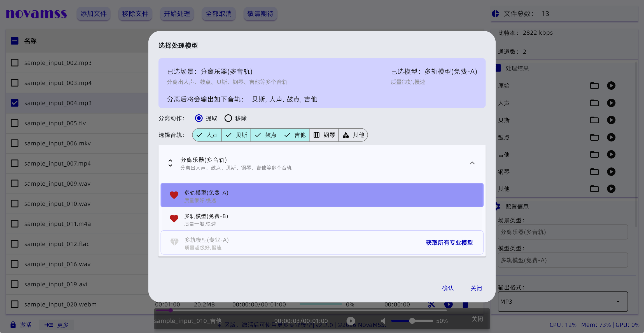Open folder for 原始 result track
Image resolution: width=644 pixels, height=333 pixels.
(x=594, y=86)
